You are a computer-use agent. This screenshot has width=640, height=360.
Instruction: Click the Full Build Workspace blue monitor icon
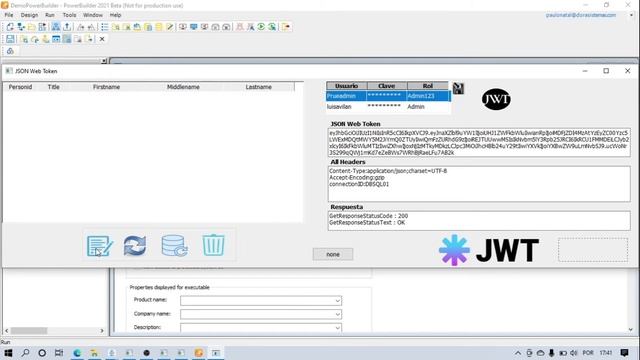pyautogui.click(x=193, y=27)
